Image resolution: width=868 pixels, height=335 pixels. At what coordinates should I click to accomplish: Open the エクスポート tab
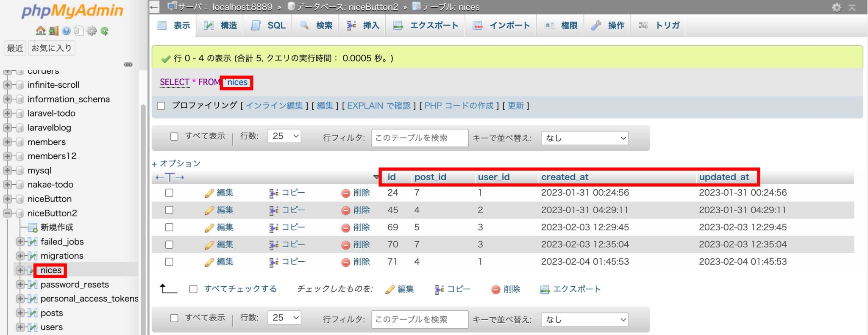coord(426,25)
